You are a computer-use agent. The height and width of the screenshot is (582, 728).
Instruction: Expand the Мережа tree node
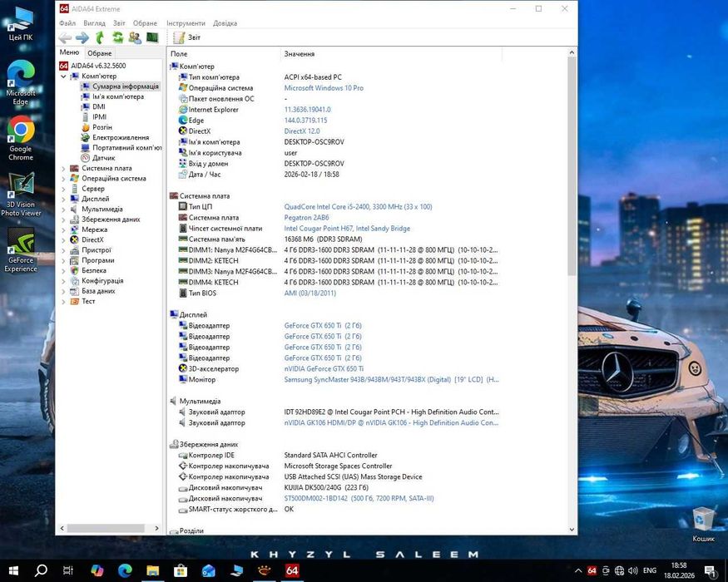click(x=63, y=229)
